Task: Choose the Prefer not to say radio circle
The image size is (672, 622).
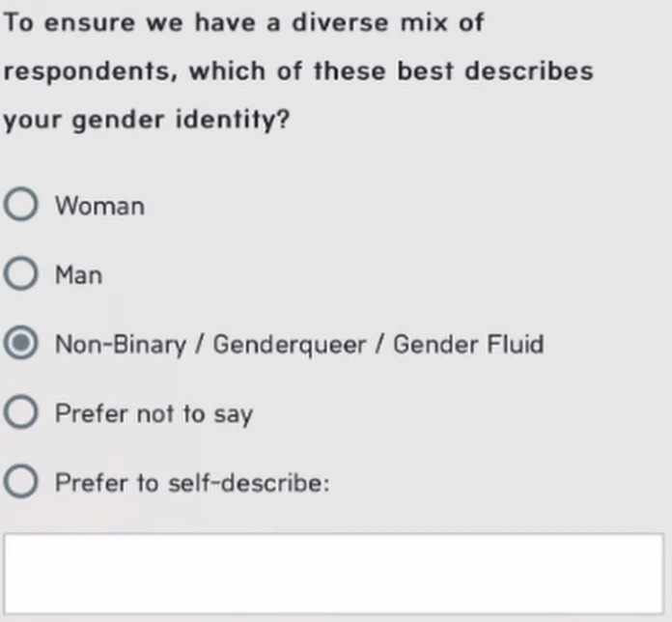Action: [21, 413]
